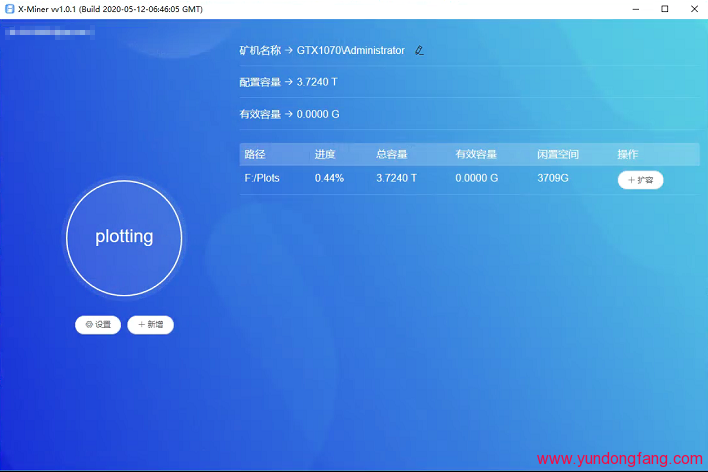Click the 进度 column header
Viewport: 708px width, 472px height.
pyautogui.click(x=325, y=155)
